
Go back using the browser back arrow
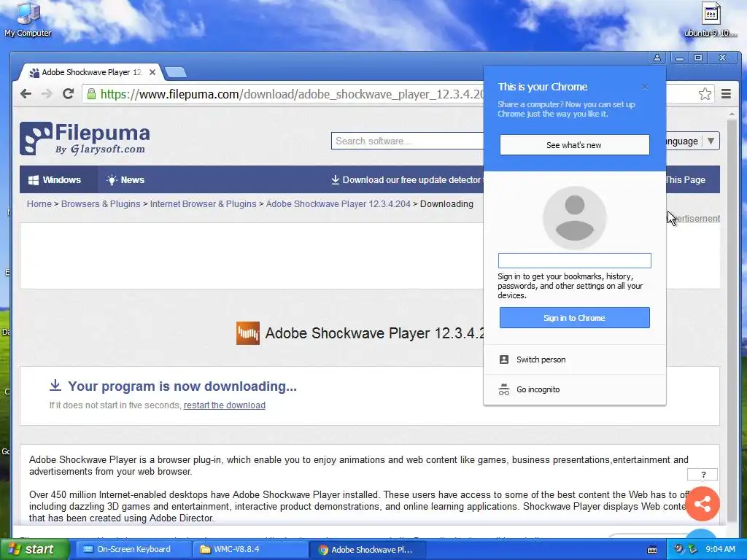point(26,94)
